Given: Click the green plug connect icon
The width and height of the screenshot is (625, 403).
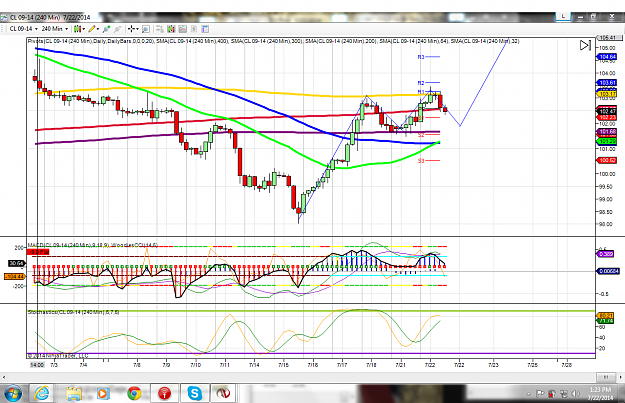Looking at the screenshot, I should point(106,29).
